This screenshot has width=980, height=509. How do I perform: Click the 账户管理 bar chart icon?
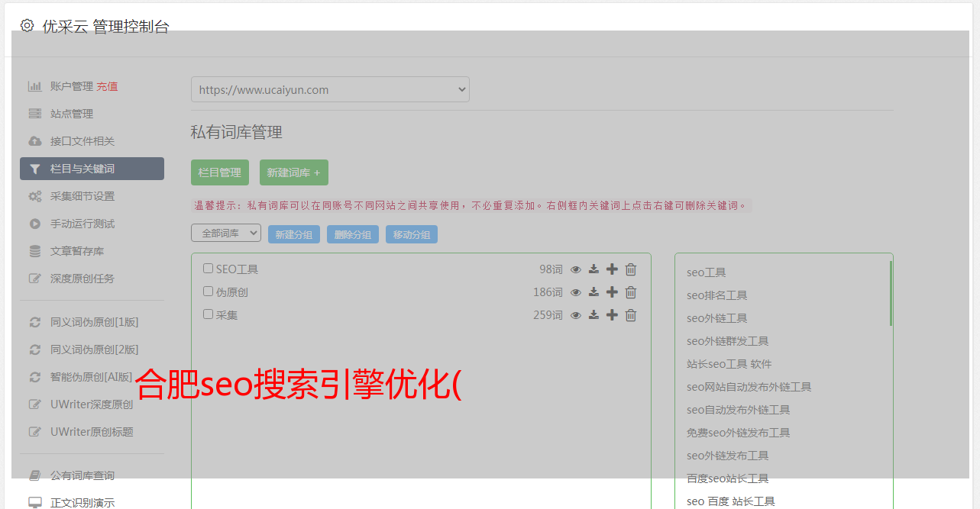pyautogui.click(x=35, y=86)
